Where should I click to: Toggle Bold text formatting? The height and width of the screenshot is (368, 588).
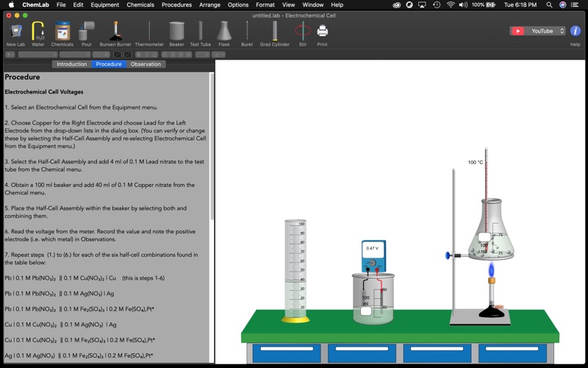139,54
